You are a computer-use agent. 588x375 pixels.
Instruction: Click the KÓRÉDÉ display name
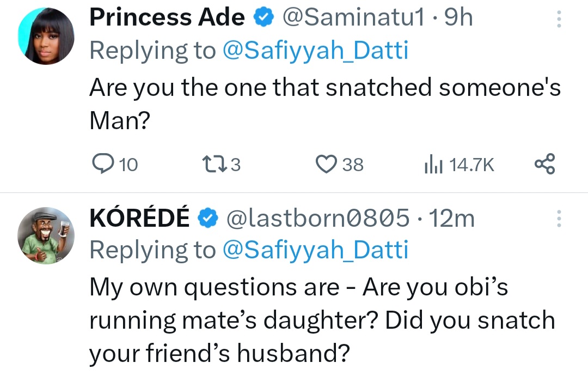pos(140,219)
